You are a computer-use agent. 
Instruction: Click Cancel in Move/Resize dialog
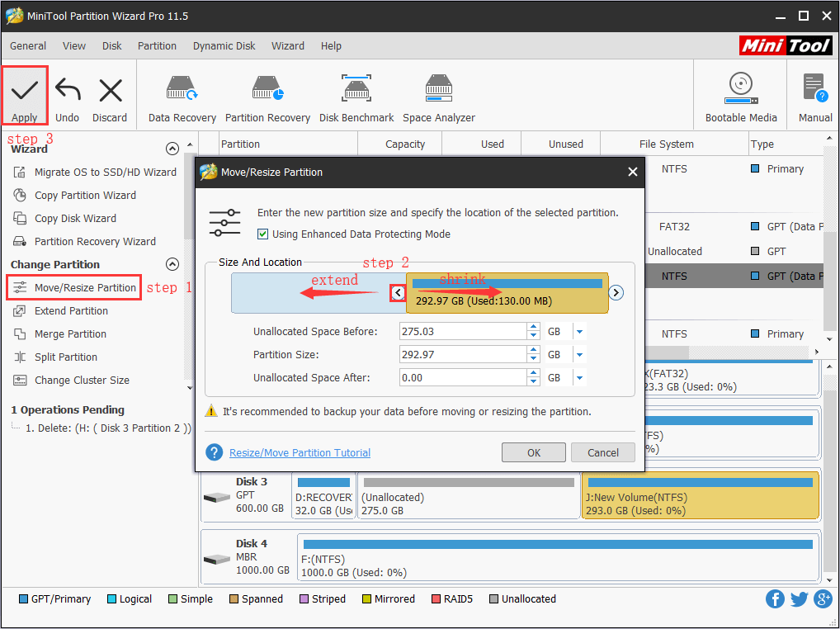click(x=602, y=452)
